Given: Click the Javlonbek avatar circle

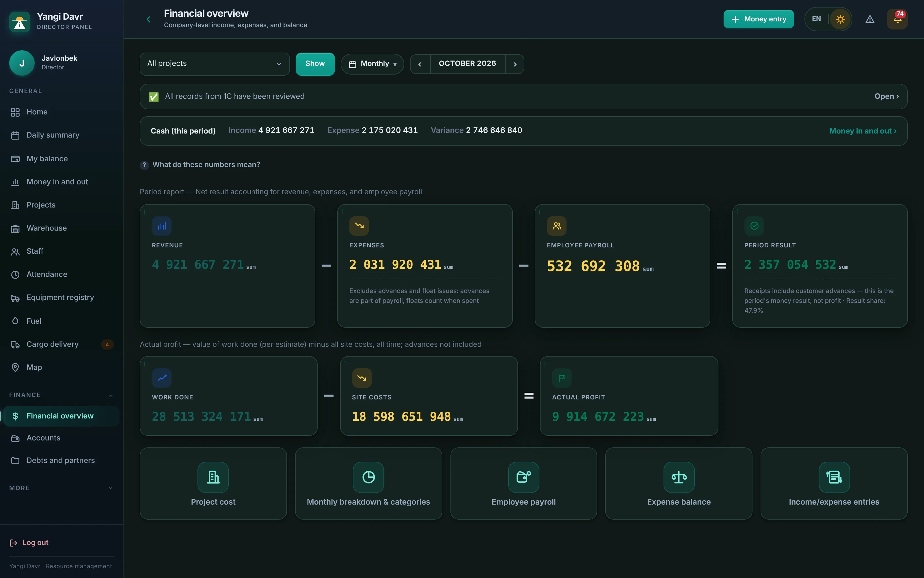Looking at the screenshot, I should (x=22, y=63).
